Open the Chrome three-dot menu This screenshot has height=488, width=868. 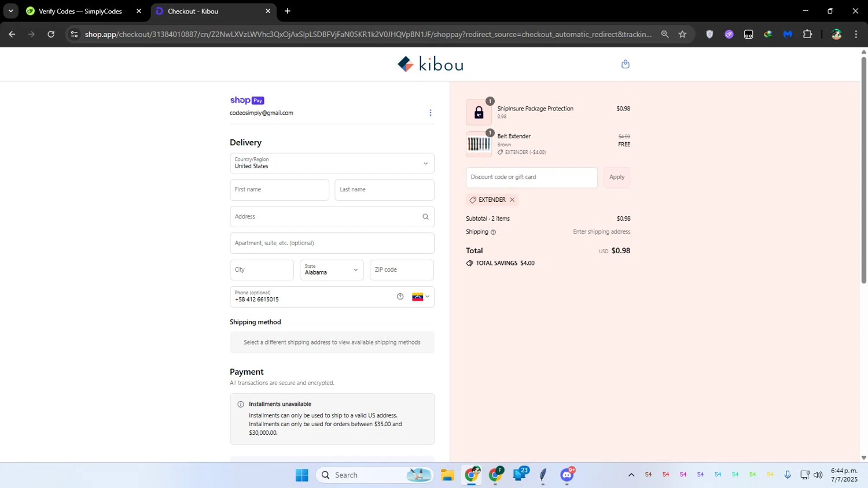click(x=856, y=34)
